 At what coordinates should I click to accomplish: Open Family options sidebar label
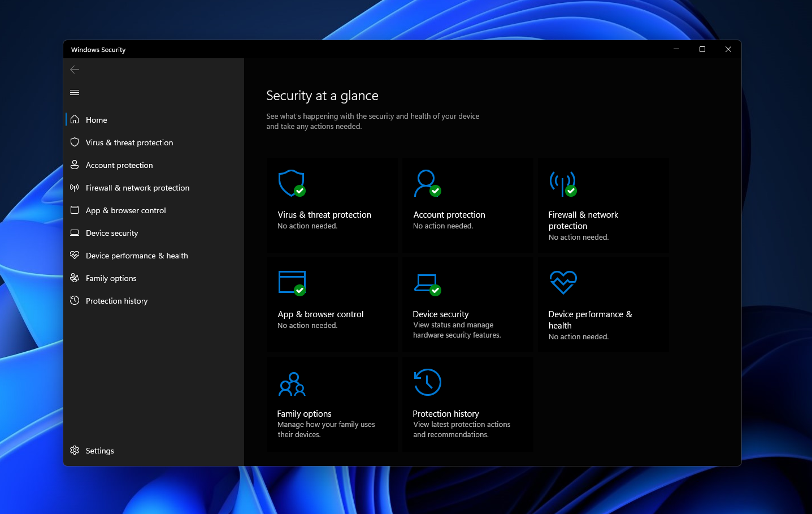(x=111, y=278)
